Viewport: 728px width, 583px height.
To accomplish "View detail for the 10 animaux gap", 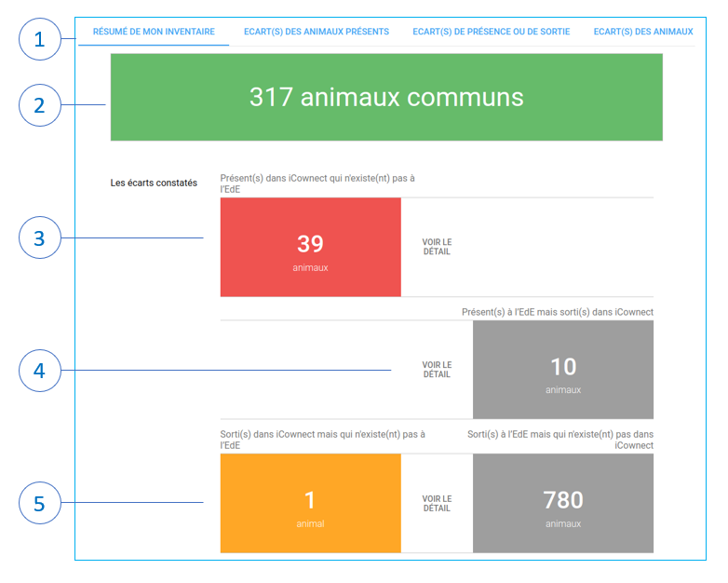I will (437, 370).
